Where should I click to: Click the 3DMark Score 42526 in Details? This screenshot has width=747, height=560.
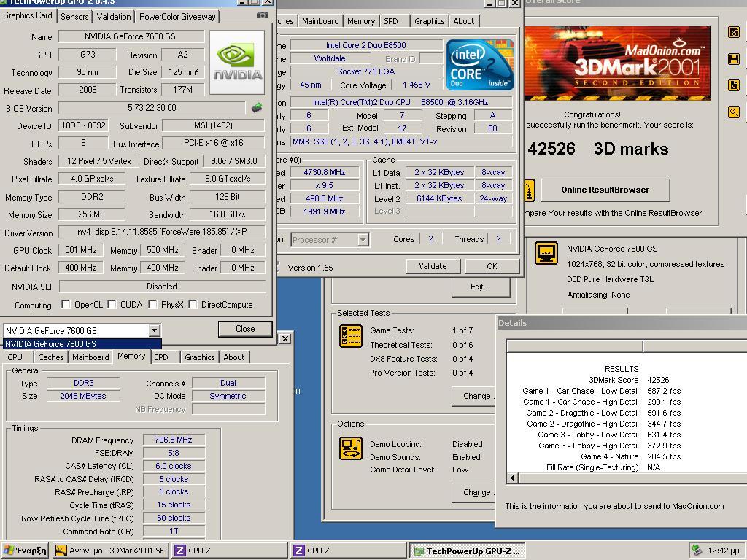point(658,380)
